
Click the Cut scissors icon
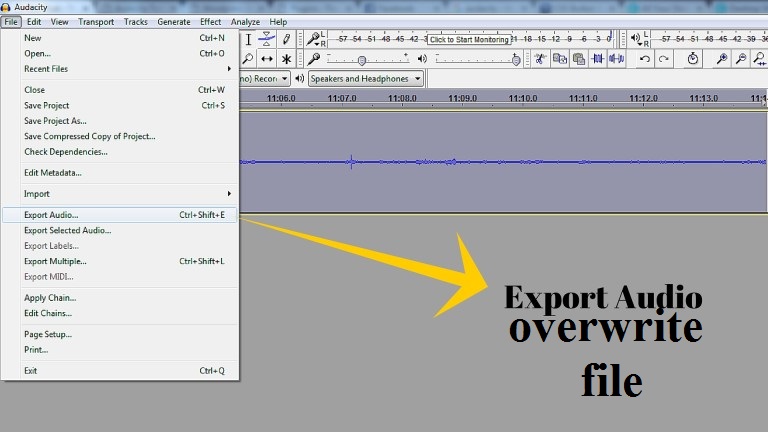pos(540,59)
